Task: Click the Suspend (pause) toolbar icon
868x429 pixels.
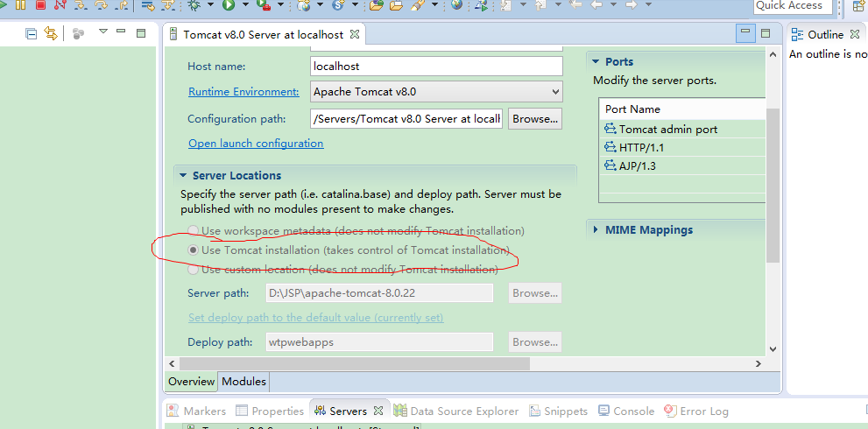Action: coord(21,5)
